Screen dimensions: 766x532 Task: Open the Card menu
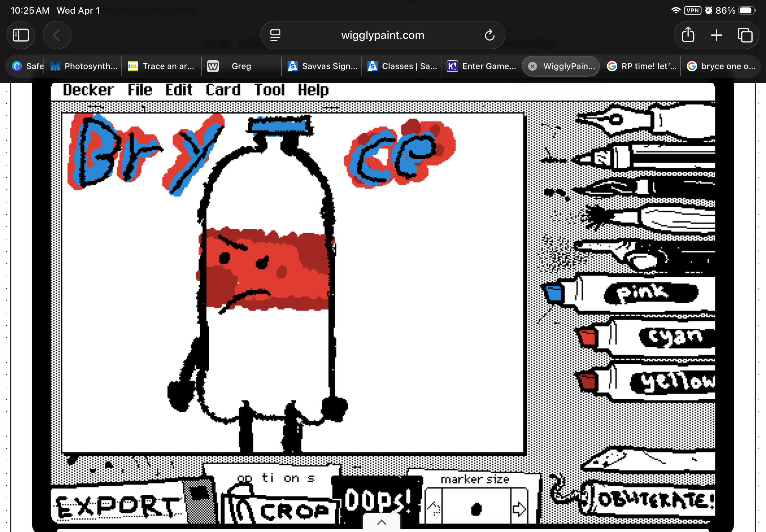pos(223,89)
